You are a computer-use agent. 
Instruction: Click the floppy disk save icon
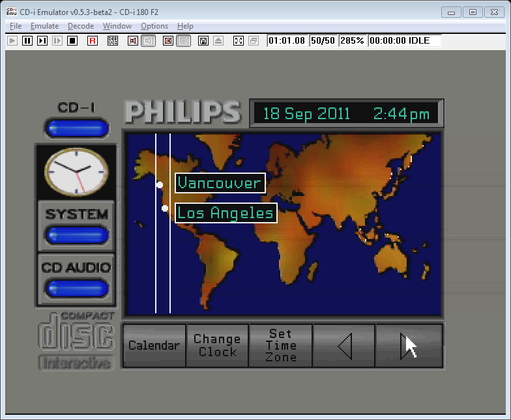[x=203, y=40]
